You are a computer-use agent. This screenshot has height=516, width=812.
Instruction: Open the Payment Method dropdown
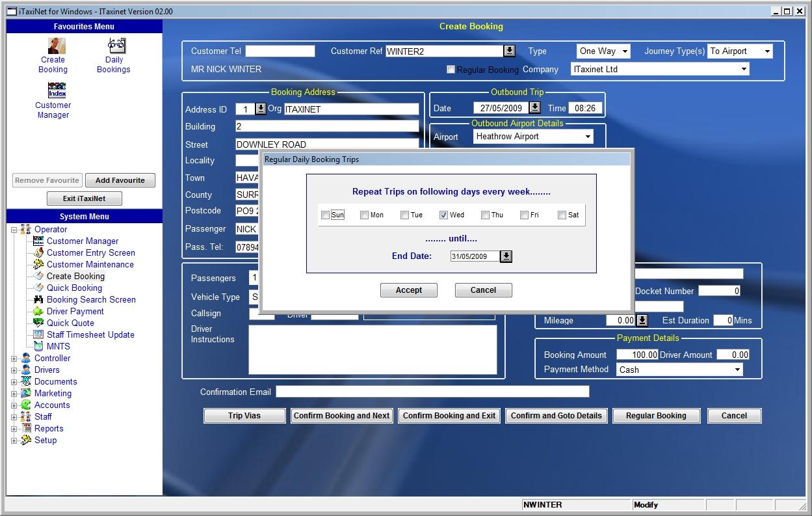pyautogui.click(x=737, y=370)
